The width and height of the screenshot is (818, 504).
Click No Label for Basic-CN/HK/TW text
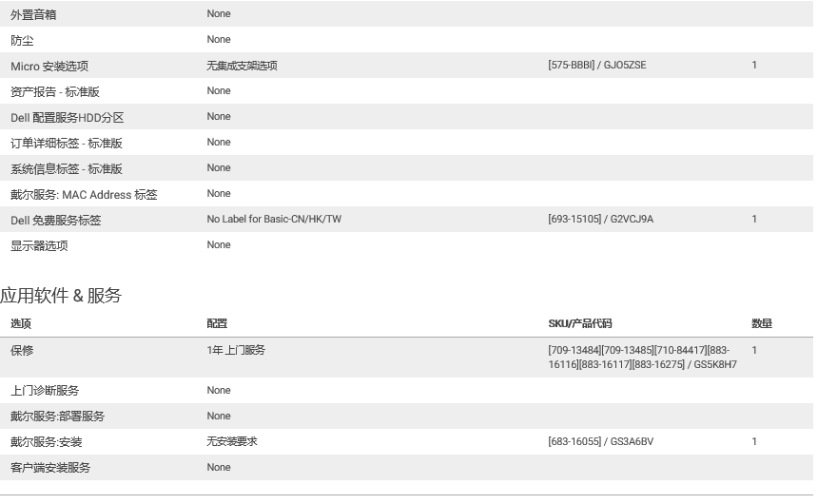pos(274,220)
